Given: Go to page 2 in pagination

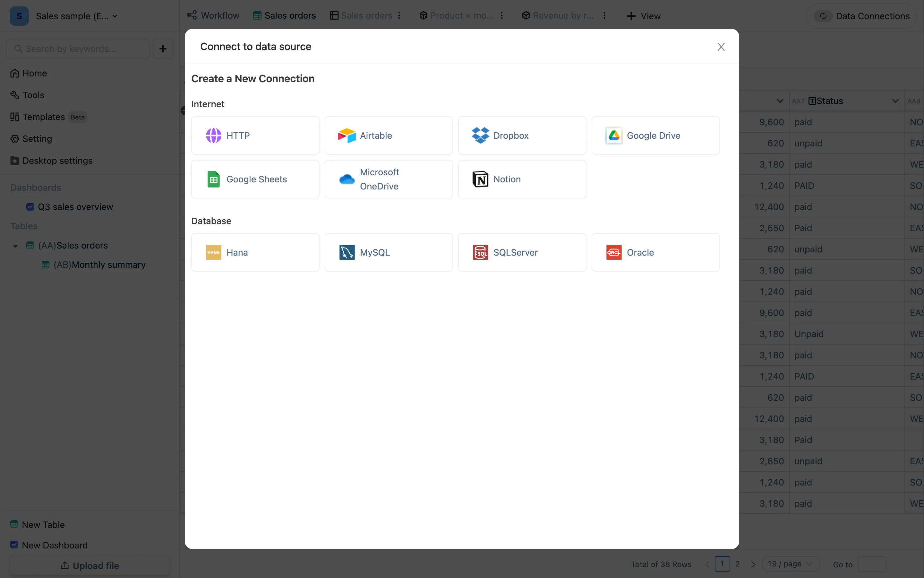Looking at the screenshot, I should (738, 564).
